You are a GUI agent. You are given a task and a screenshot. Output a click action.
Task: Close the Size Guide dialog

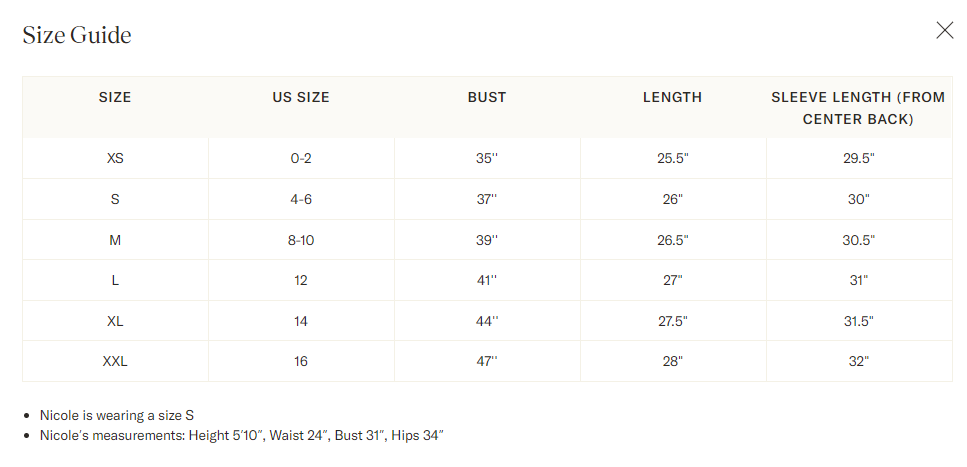944,30
